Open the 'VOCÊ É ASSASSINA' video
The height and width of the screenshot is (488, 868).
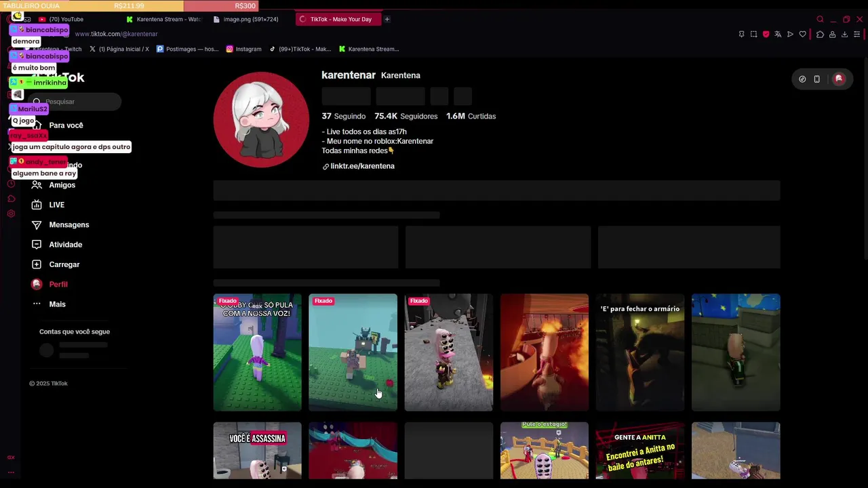pos(258,451)
